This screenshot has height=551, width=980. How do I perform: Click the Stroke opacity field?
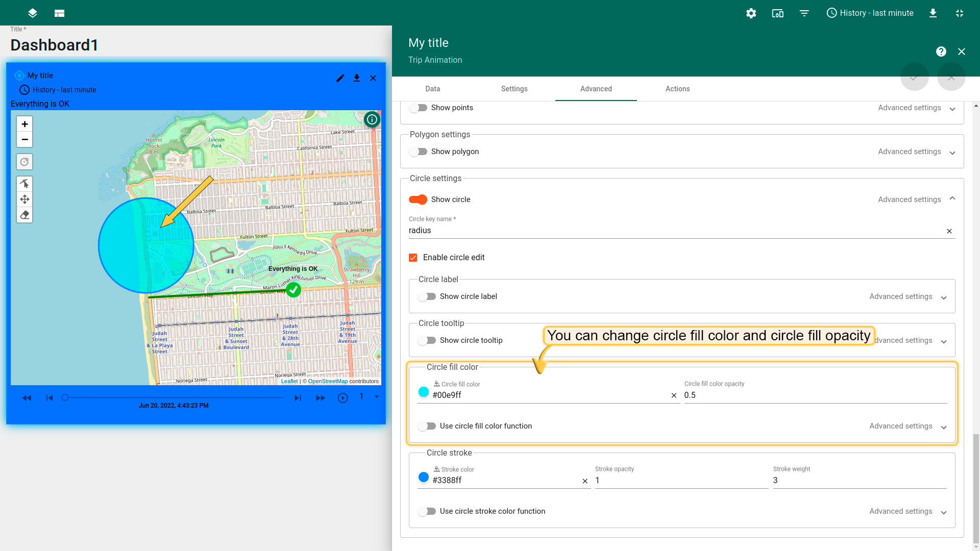click(x=682, y=481)
